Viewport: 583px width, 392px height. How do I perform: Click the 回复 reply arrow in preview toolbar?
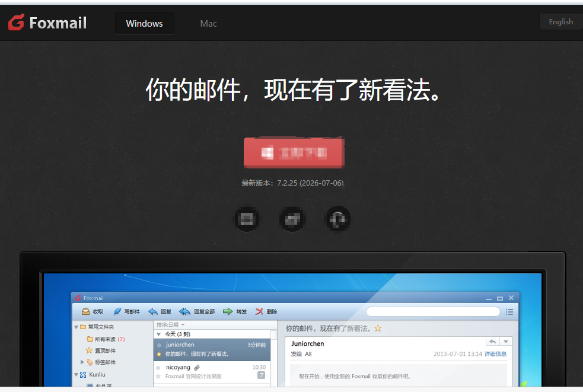153,312
